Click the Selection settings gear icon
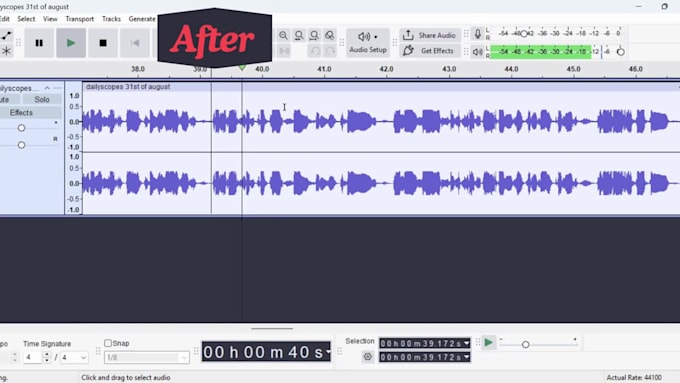This screenshot has height=383, width=680. 367,357
